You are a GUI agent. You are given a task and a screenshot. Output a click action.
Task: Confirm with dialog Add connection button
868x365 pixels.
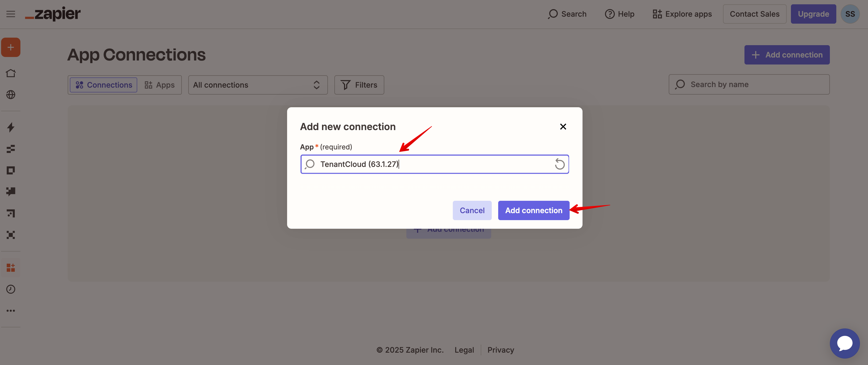[534, 210]
